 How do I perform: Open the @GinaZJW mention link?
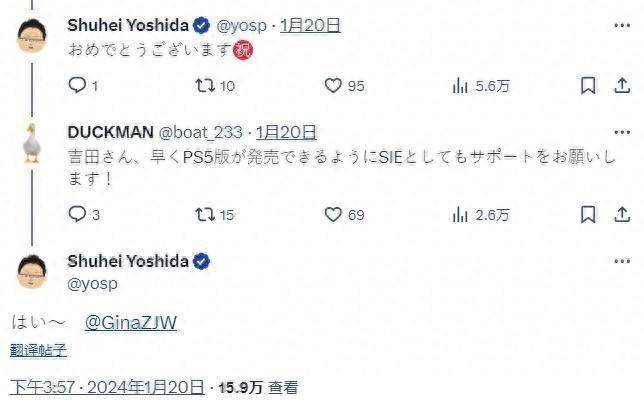click(x=131, y=322)
